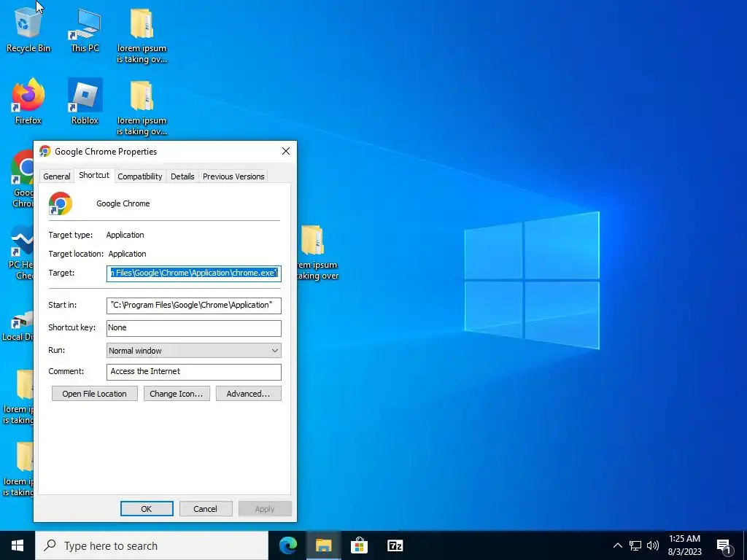Open Microsoft Store from the taskbar
Screen dimensions: 747x560
click(x=359, y=545)
